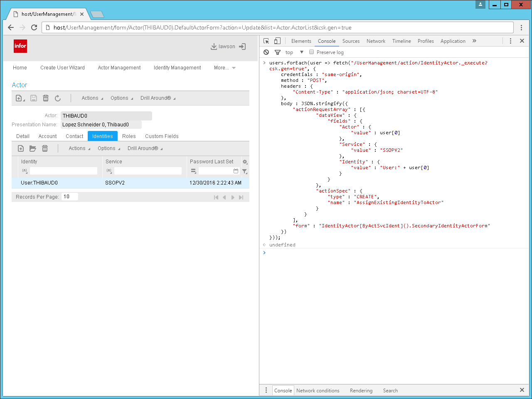
Task: Enable the Preserve log checkbox
Action: click(312, 52)
